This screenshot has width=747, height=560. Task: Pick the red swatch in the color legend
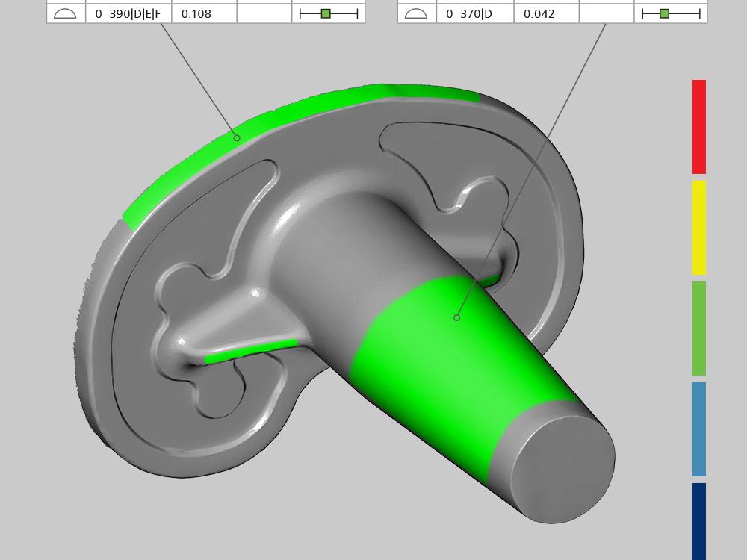click(x=698, y=126)
